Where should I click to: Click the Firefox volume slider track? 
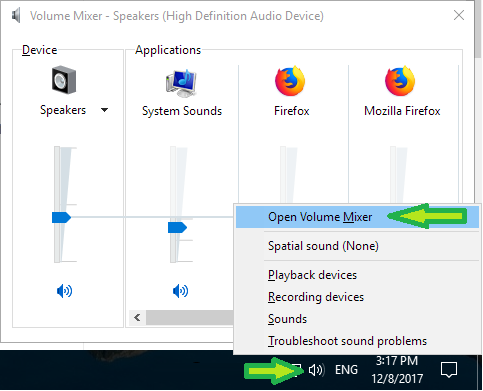coord(283,174)
